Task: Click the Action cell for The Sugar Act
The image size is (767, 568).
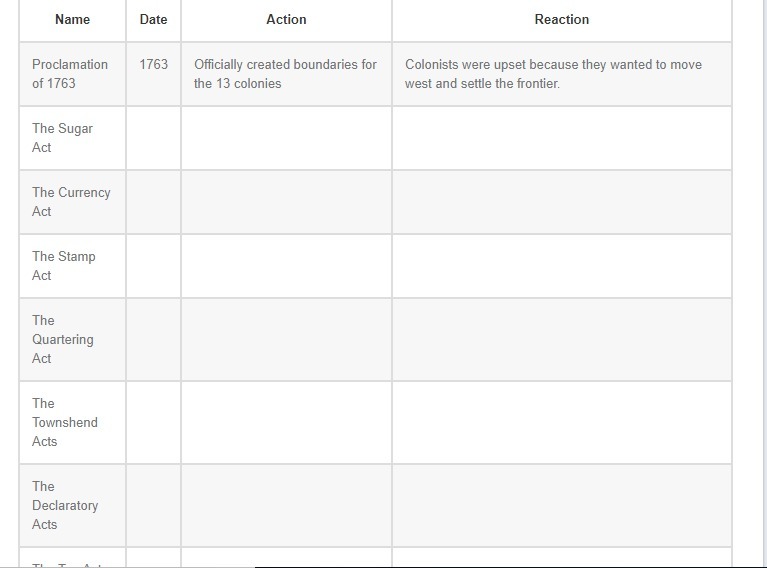Action: 286,138
